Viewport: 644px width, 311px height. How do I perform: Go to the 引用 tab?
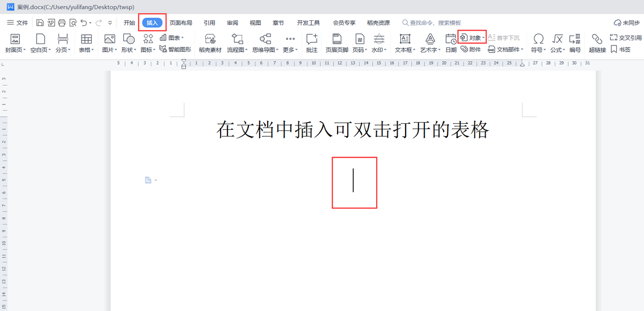tap(209, 23)
